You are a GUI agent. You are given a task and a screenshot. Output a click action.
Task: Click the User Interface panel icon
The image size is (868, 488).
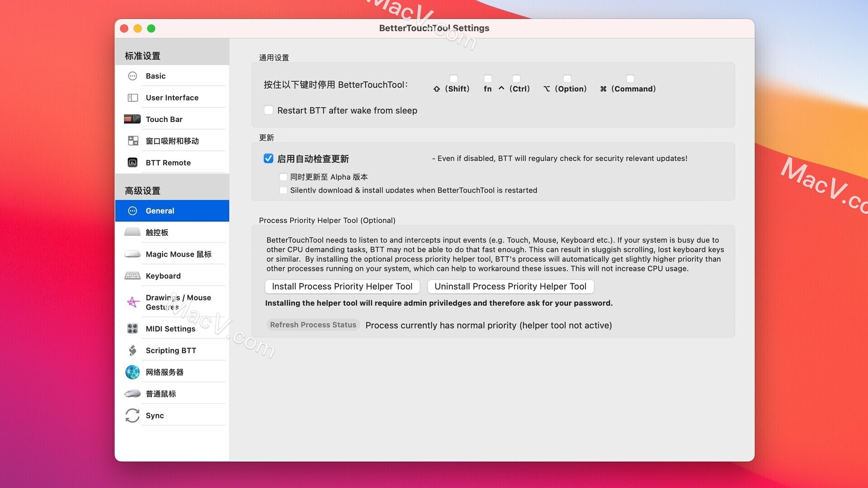pyautogui.click(x=132, y=98)
